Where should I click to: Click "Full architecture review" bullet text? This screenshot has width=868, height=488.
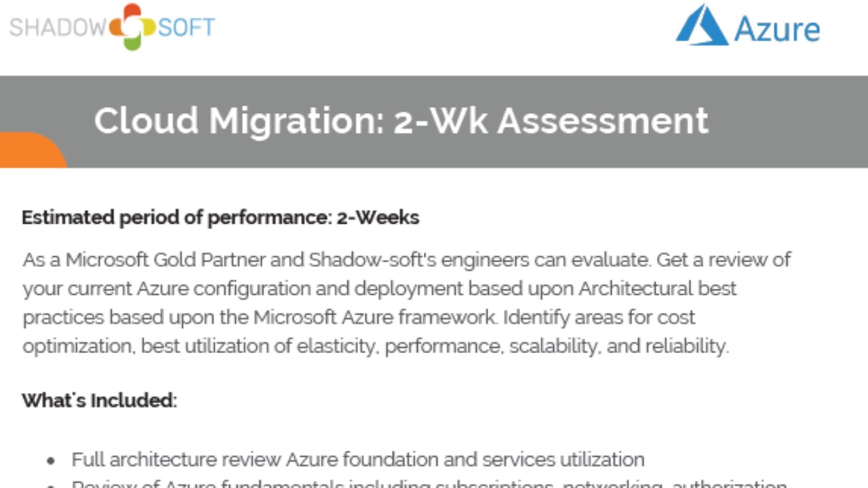point(176,460)
